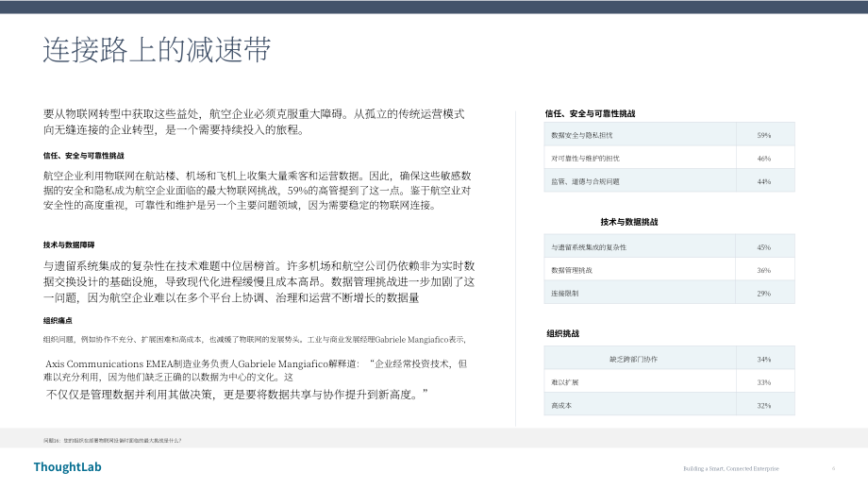Click the "46%" value cell

point(765,158)
